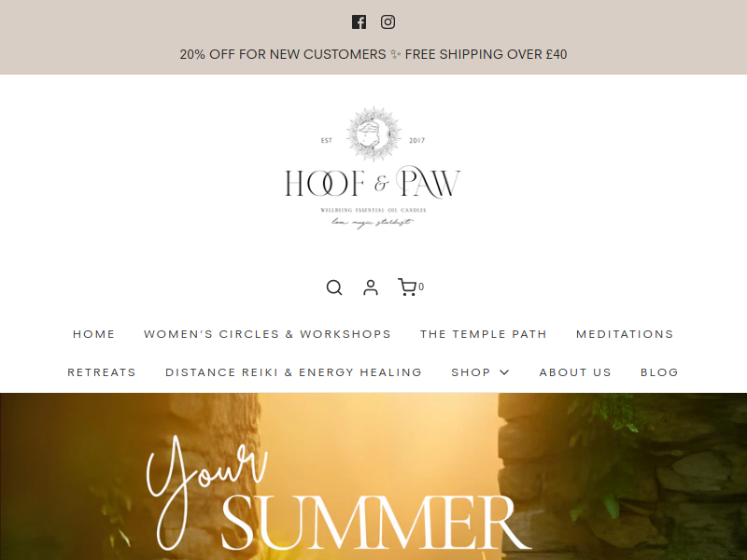The image size is (747, 560).
Task: Open the shopping cart icon
Action: [407, 287]
